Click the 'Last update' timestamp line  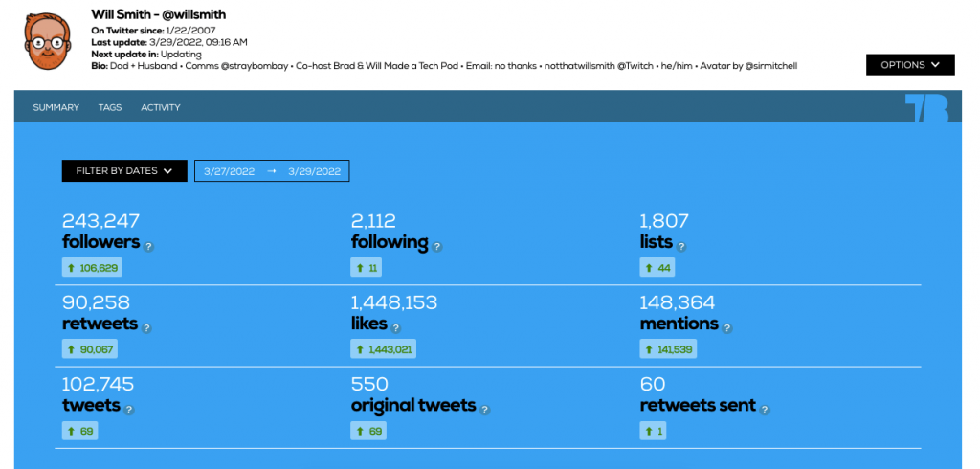coord(169,42)
